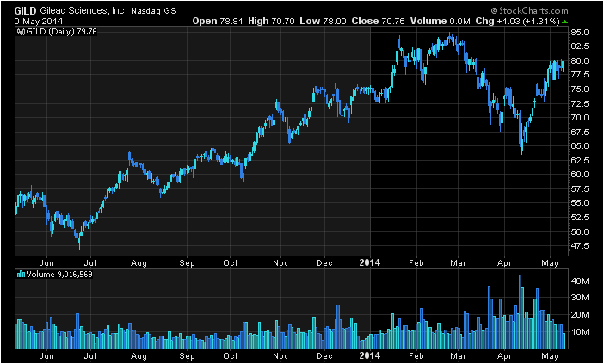This screenshot has height=364, width=604.
Task: Click the 10M volume axis label
Action: point(580,332)
